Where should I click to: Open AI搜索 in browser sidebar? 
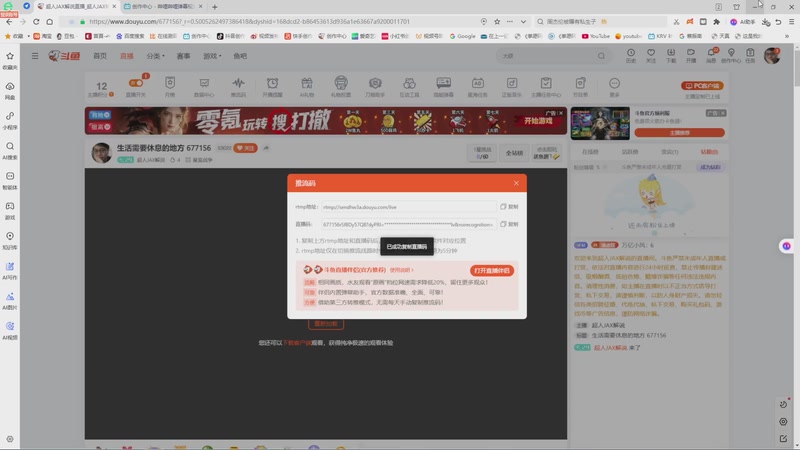point(10,151)
